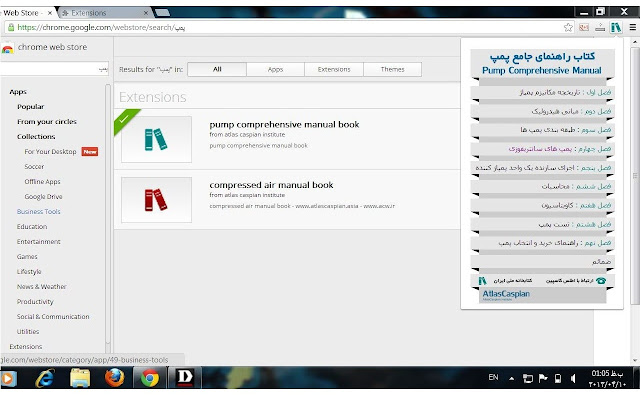Open Collections in sidebar
640x400 pixels.
pos(36,137)
